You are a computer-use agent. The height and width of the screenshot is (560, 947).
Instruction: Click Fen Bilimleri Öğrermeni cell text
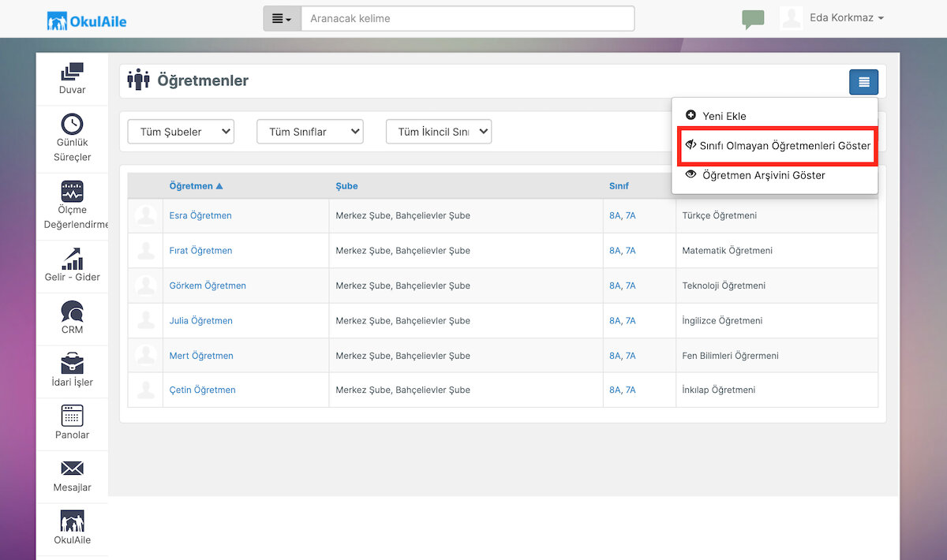coord(730,356)
